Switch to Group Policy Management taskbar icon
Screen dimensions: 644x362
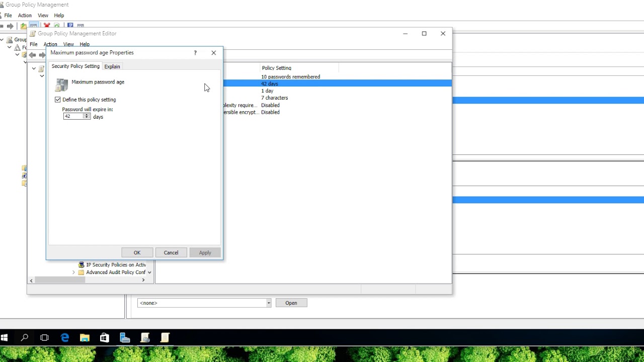(x=145, y=338)
